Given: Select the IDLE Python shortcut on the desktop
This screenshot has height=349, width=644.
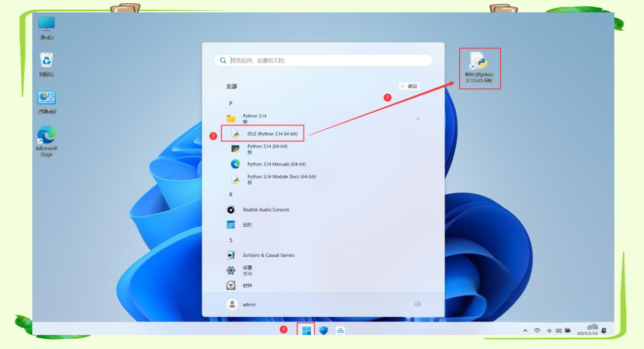Looking at the screenshot, I should (x=479, y=67).
